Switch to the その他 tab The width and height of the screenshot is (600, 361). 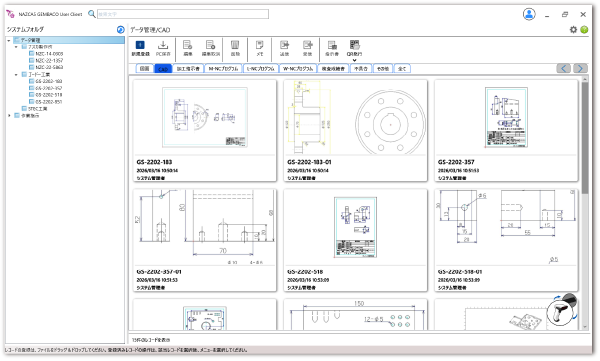click(383, 69)
